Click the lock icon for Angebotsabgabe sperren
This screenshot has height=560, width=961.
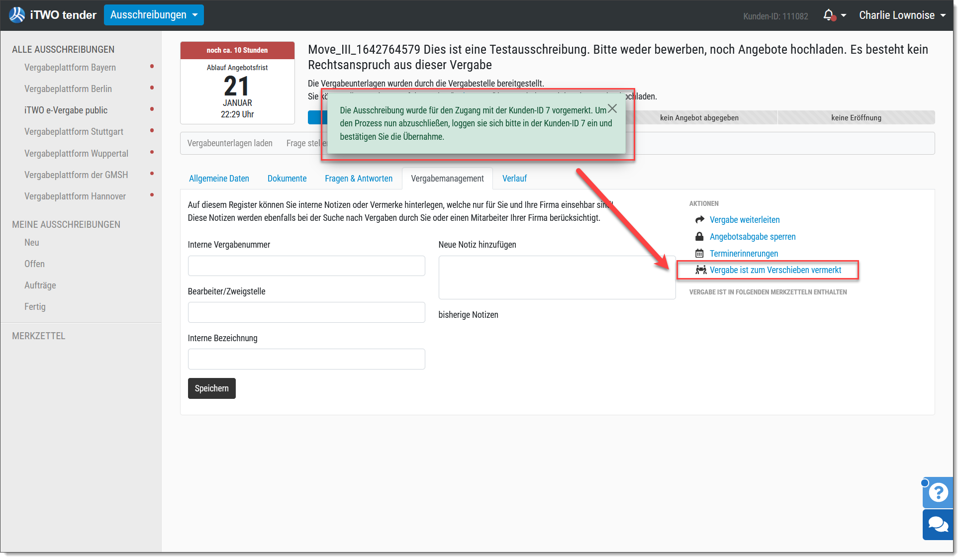pos(699,237)
